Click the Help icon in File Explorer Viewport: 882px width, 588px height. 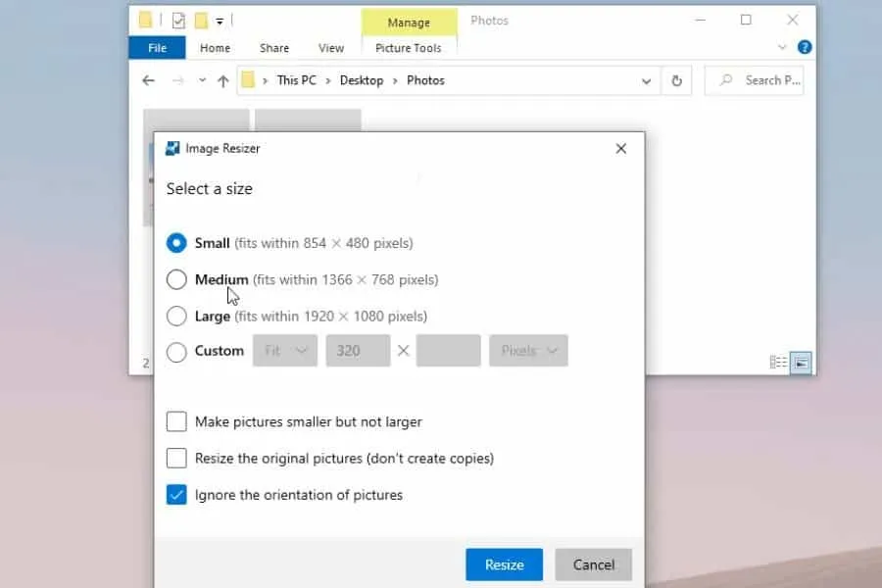805,47
